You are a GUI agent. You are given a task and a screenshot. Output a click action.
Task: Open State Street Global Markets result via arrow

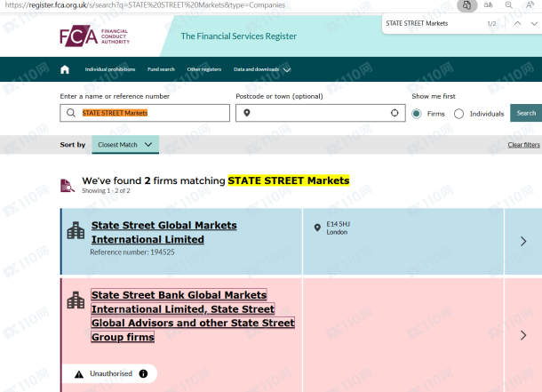click(x=523, y=241)
